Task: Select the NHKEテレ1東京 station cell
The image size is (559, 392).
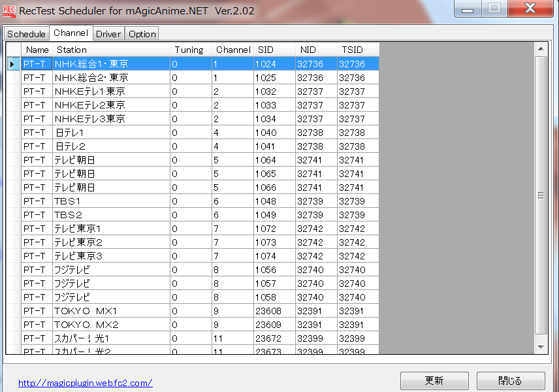Action: 111,91
